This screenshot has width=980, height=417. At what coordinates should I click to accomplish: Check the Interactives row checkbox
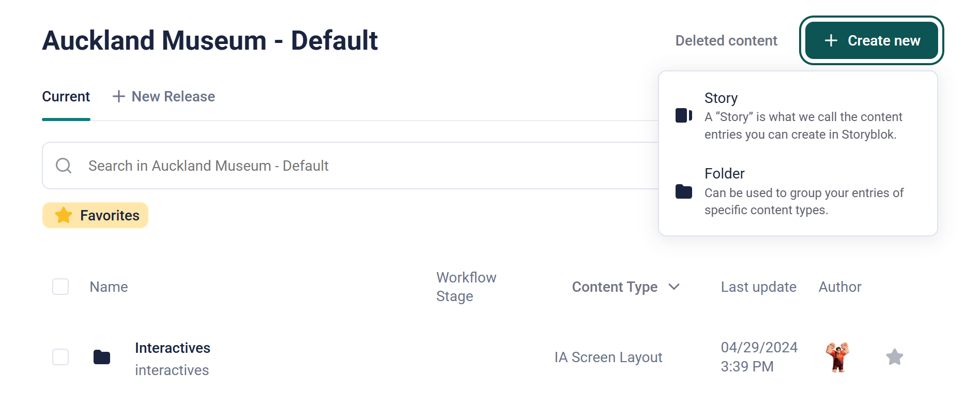pyautogui.click(x=60, y=357)
